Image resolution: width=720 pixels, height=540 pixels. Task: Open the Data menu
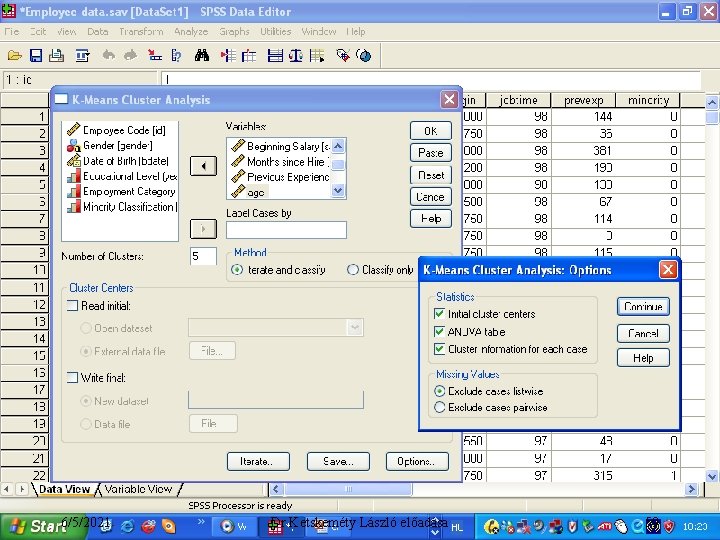(97, 32)
